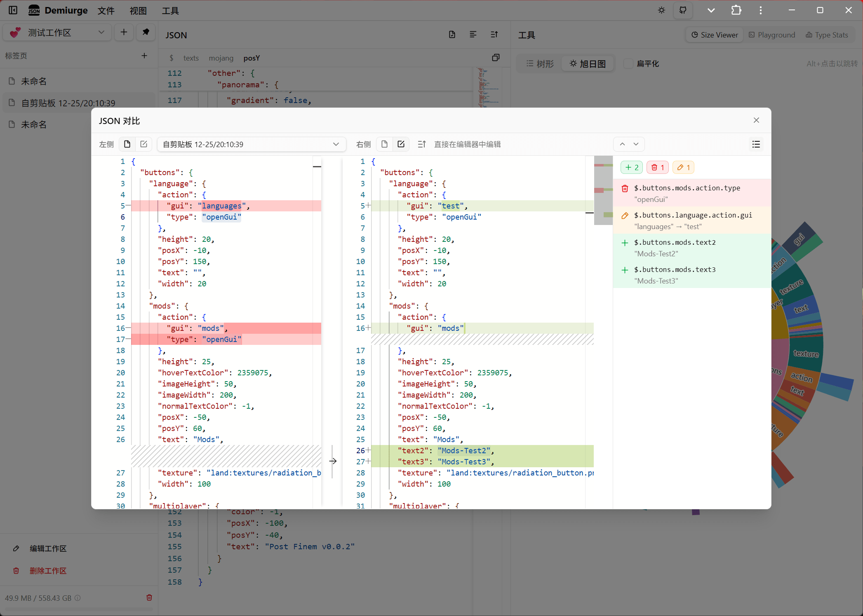The width and height of the screenshot is (863, 616).
Task: Open the 自剪贴板 left source dropdown
Action: pyautogui.click(x=251, y=144)
